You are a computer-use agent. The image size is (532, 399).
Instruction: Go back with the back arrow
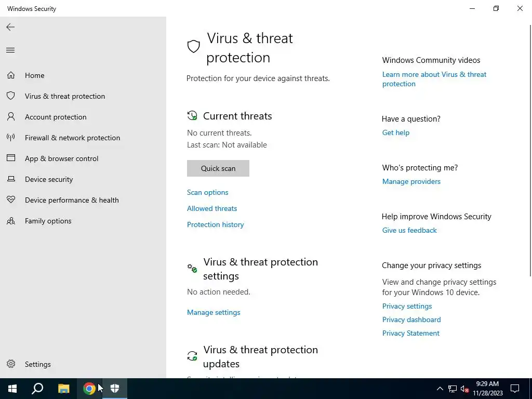(10, 27)
